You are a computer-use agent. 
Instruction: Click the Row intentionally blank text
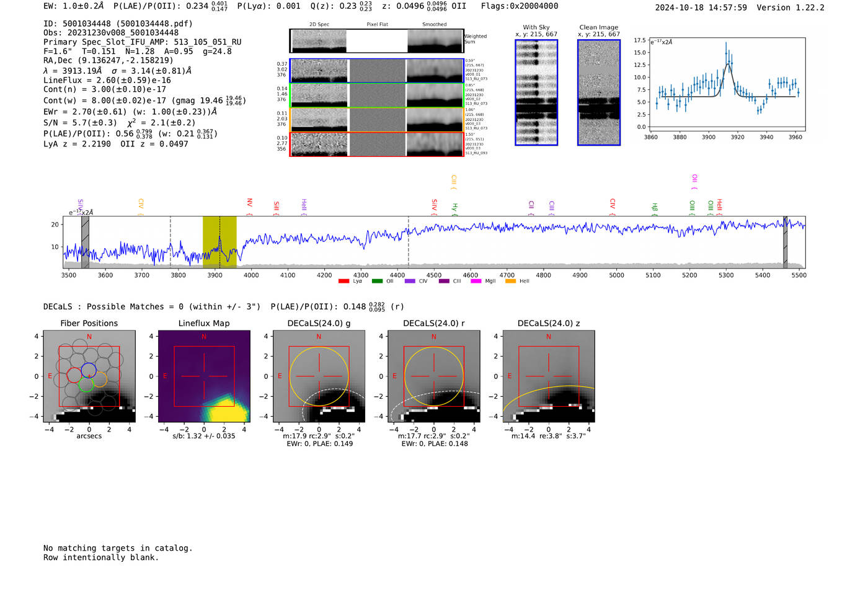[x=101, y=558]
